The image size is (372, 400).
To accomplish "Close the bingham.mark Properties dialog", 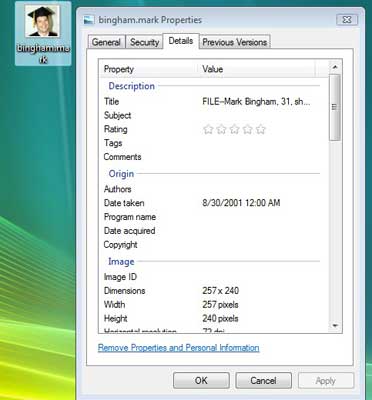I will click(347, 20).
